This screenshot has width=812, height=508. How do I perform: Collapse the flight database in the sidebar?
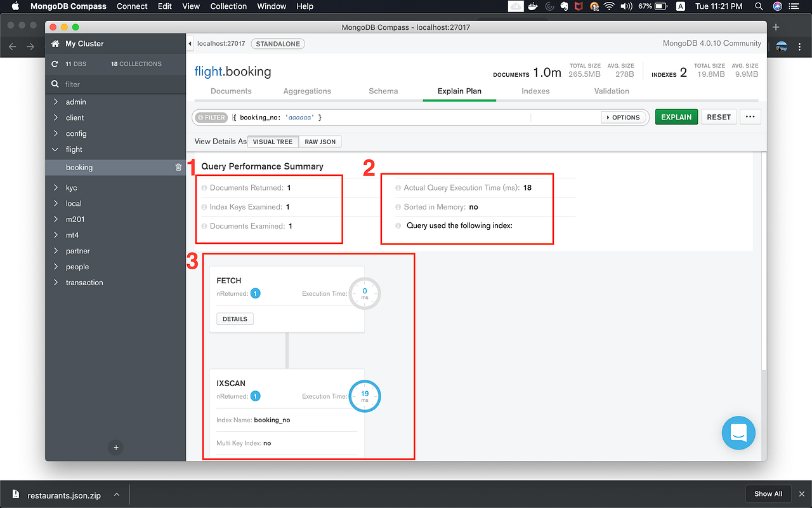[x=56, y=149]
